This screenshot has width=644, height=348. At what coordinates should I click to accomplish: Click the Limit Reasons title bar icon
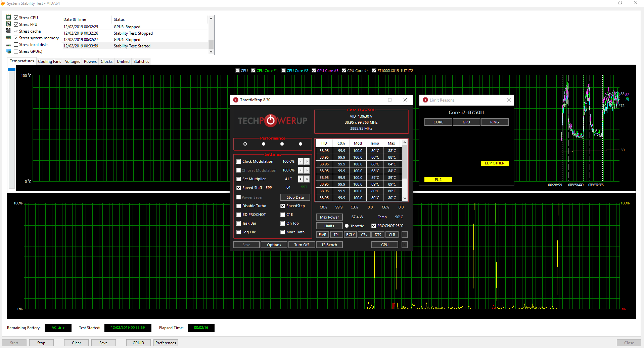[x=425, y=100]
